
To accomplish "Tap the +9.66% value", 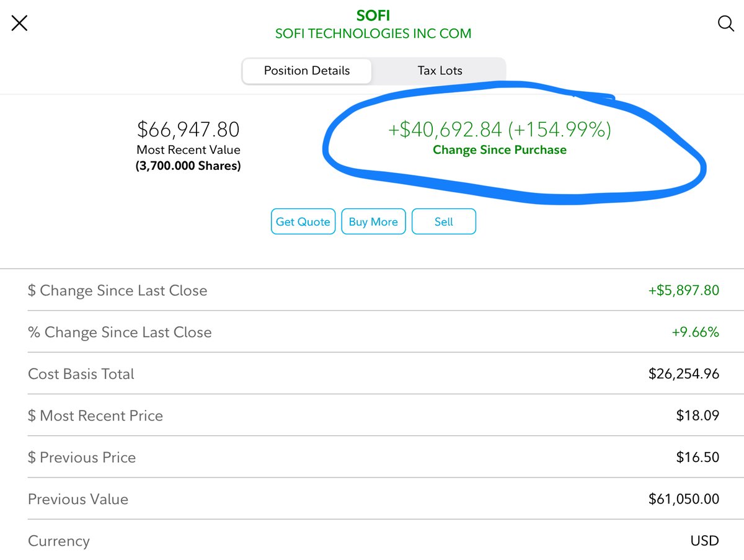I will (696, 332).
